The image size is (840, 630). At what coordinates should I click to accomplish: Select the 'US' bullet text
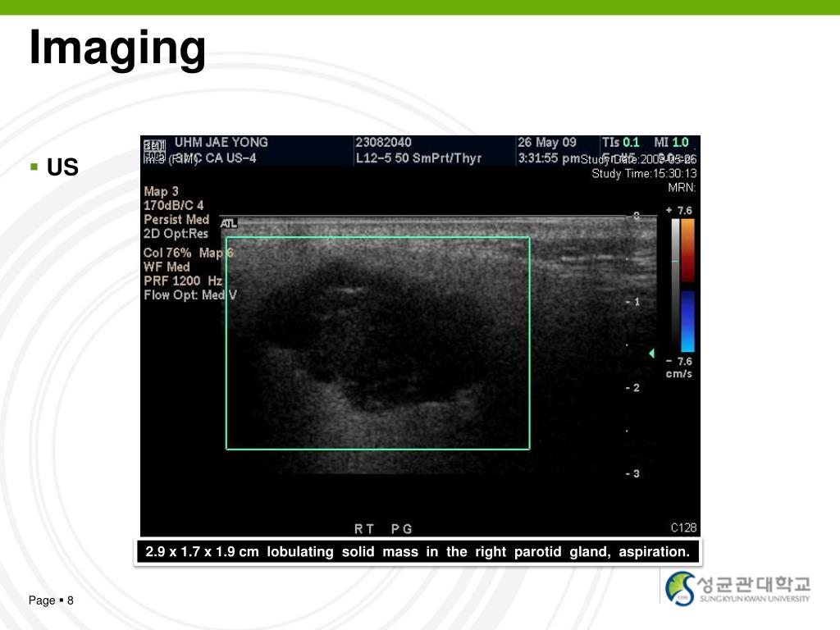pos(62,167)
